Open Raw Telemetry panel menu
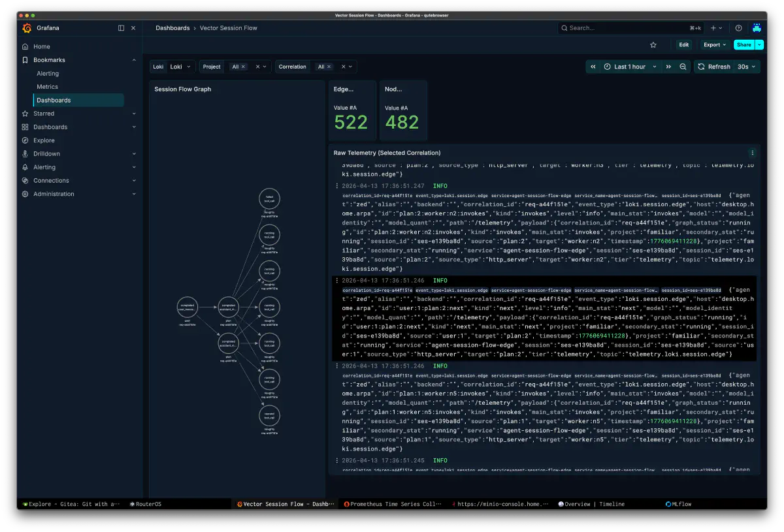 [x=752, y=153]
